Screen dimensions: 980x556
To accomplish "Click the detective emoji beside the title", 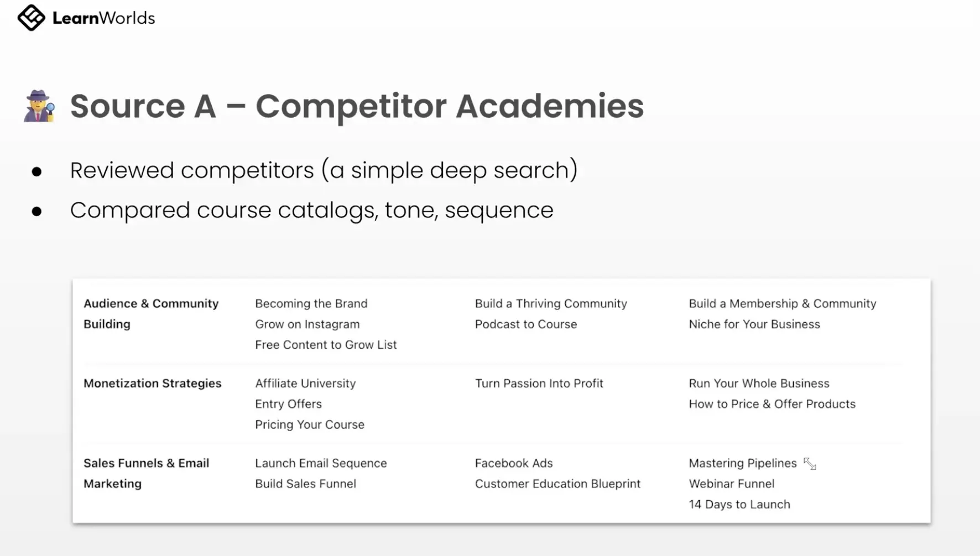I will click(39, 106).
